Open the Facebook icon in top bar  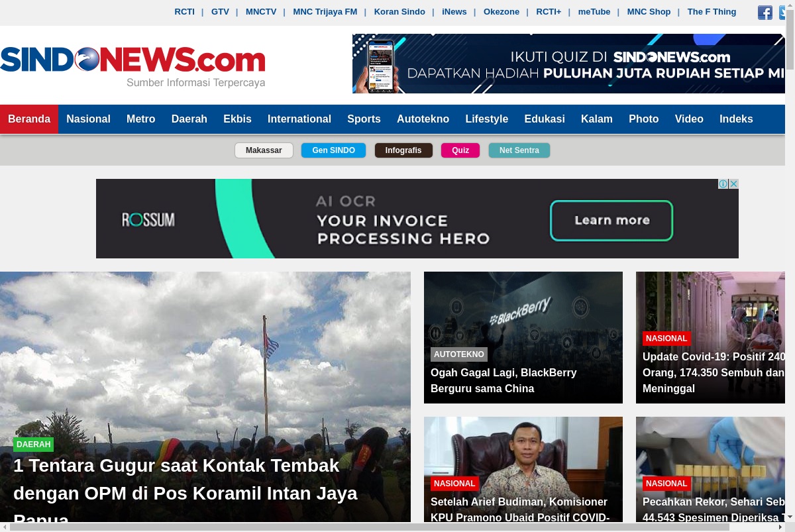click(765, 12)
